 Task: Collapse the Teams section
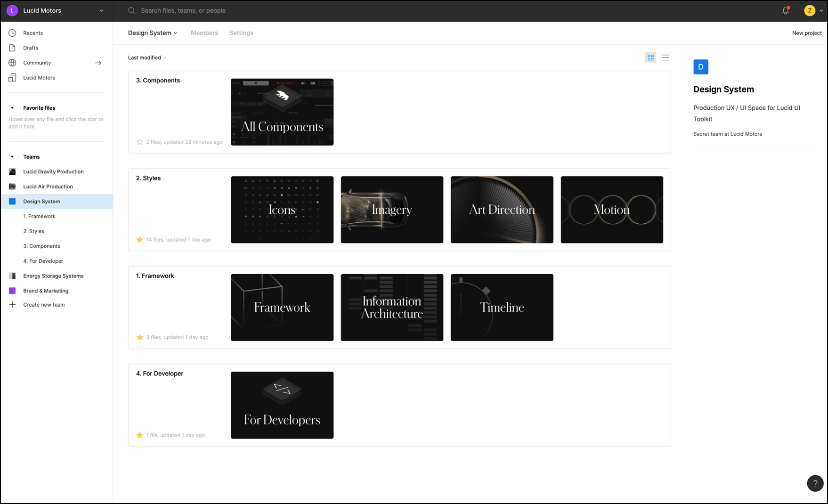pos(12,157)
